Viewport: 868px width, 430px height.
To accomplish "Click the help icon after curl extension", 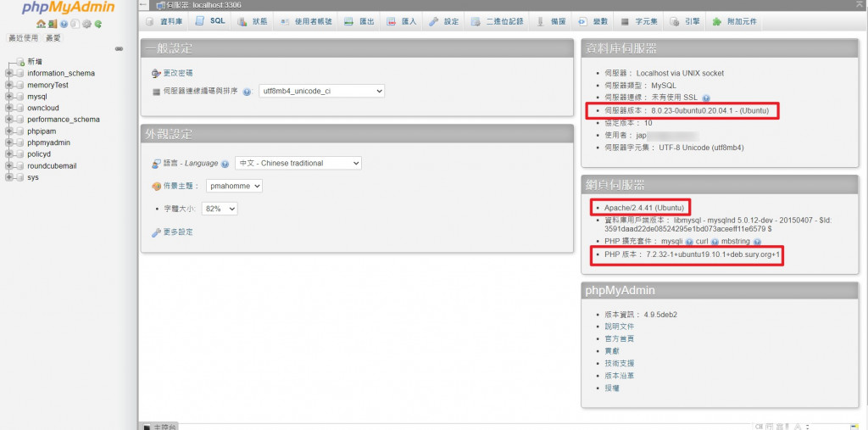I will pyautogui.click(x=715, y=242).
